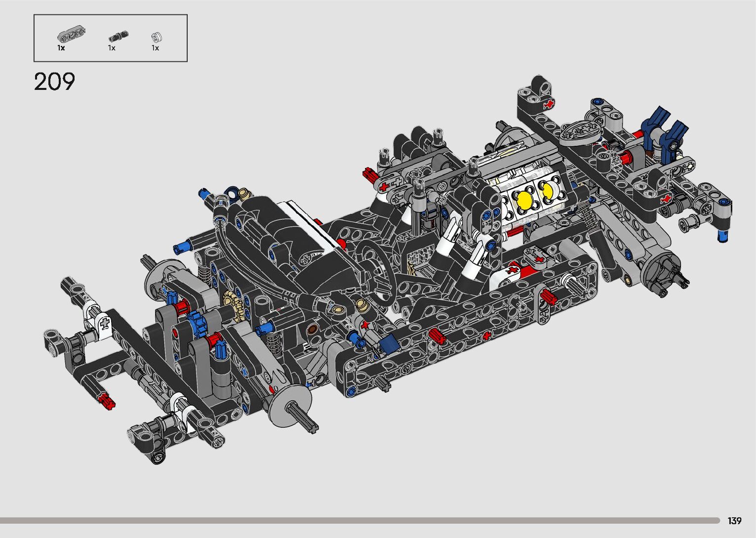The height and width of the screenshot is (538, 756).
Task: Click the 1x label under the gray liftarm
Action: 61,48
